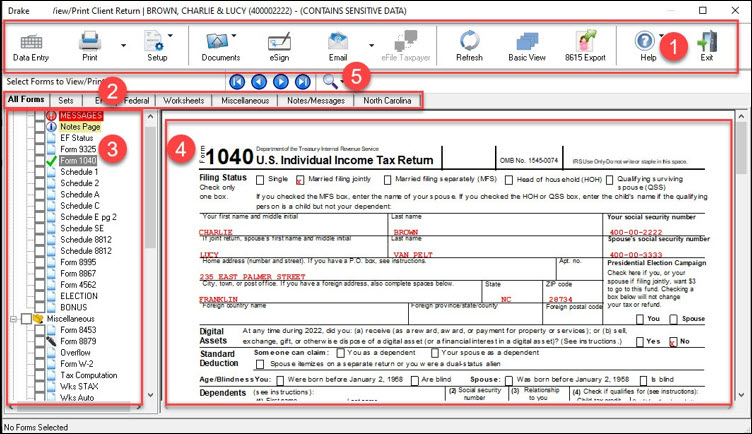Select Schedule E pg 2
The image size is (752, 434).
pyautogui.click(x=88, y=217)
